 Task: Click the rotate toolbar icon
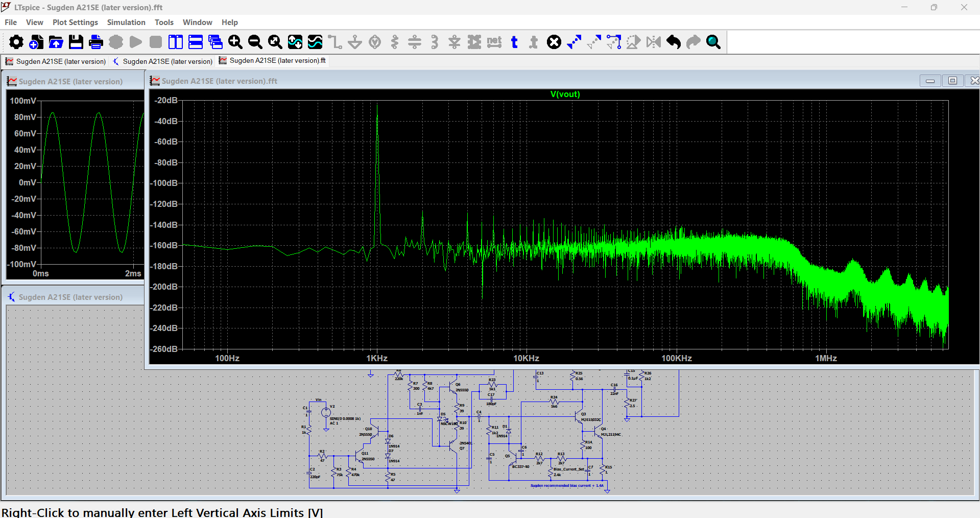tap(634, 42)
